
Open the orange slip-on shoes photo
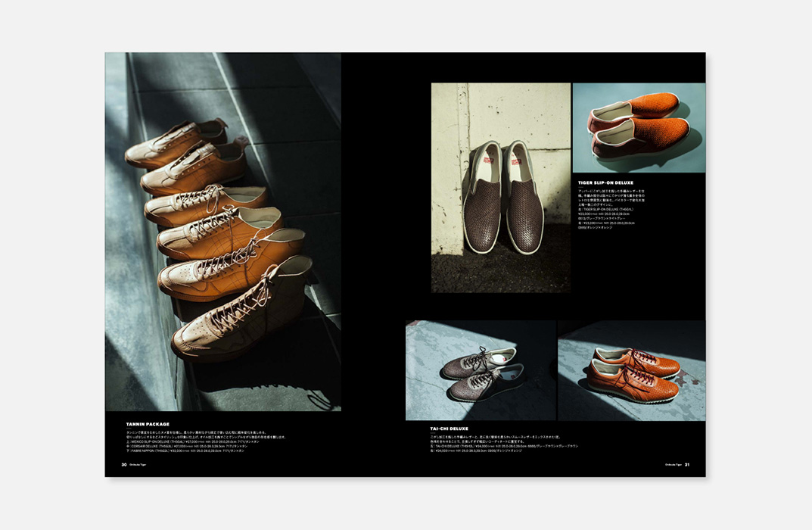(x=638, y=127)
